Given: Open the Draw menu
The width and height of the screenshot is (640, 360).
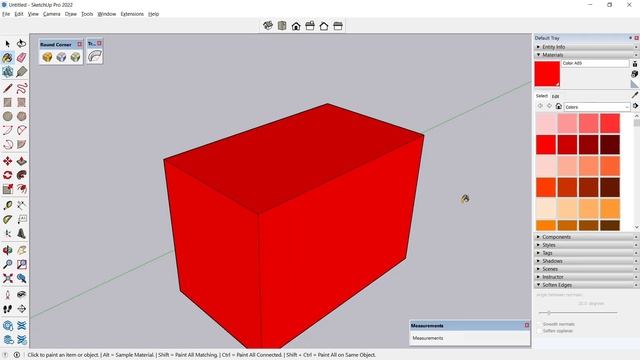Looking at the screenshot, I should [71, 14].
